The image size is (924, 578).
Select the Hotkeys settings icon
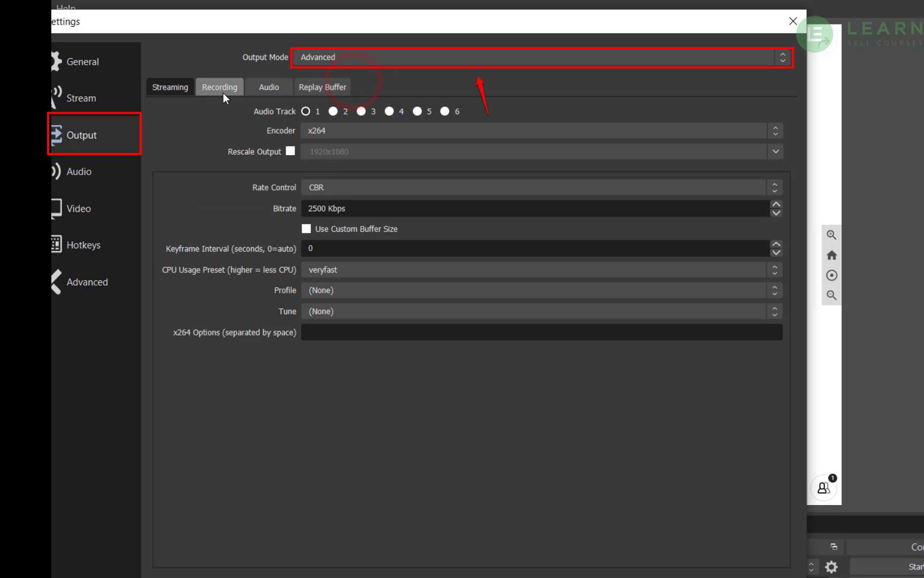tap(56, 244)
